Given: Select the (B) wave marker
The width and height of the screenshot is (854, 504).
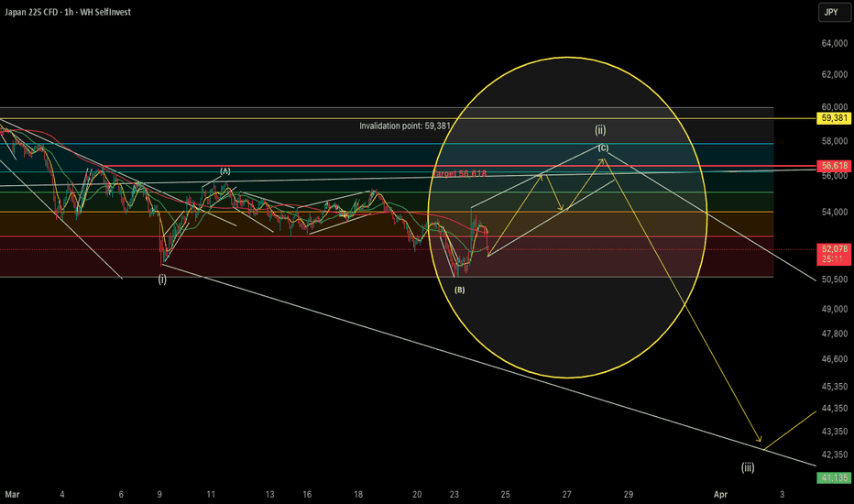Looking at the screenshot, I should tap(459, 290).
